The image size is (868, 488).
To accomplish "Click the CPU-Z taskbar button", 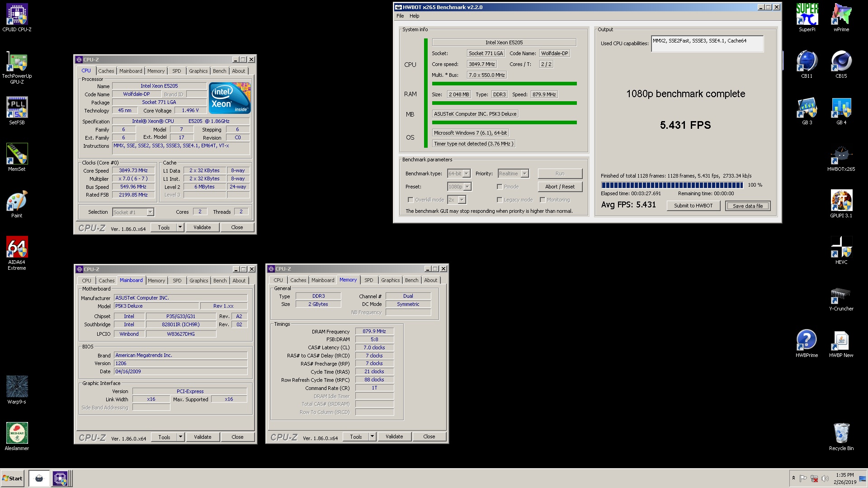I will (60, 478).
